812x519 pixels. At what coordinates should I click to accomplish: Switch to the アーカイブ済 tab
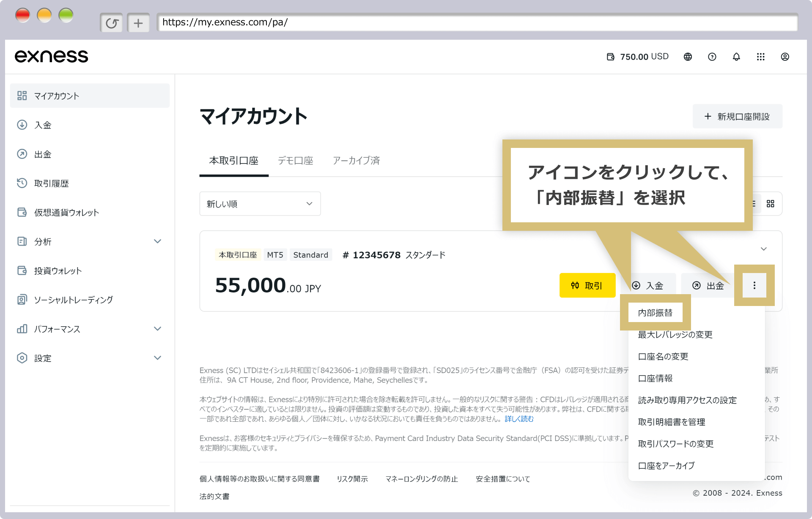point(357,161)
